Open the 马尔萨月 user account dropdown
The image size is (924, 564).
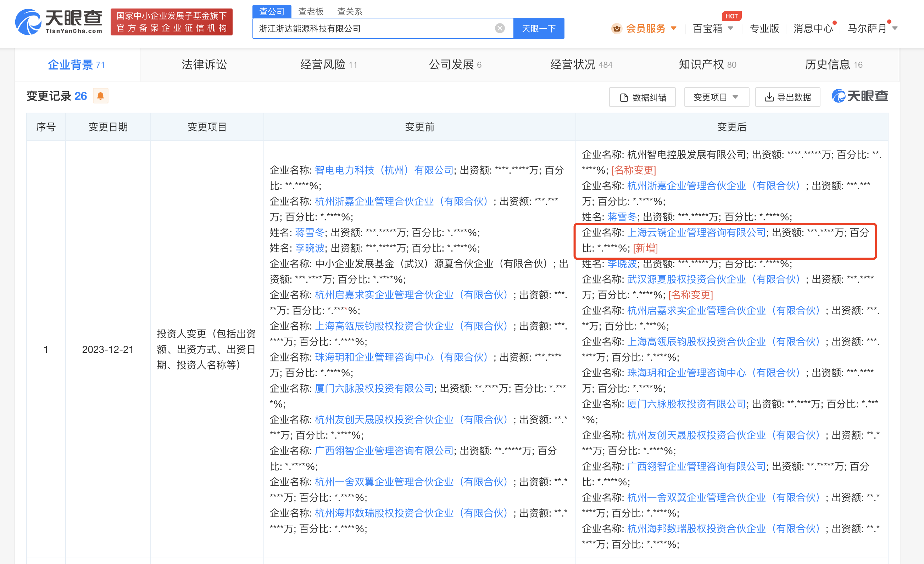coord(872,28)
